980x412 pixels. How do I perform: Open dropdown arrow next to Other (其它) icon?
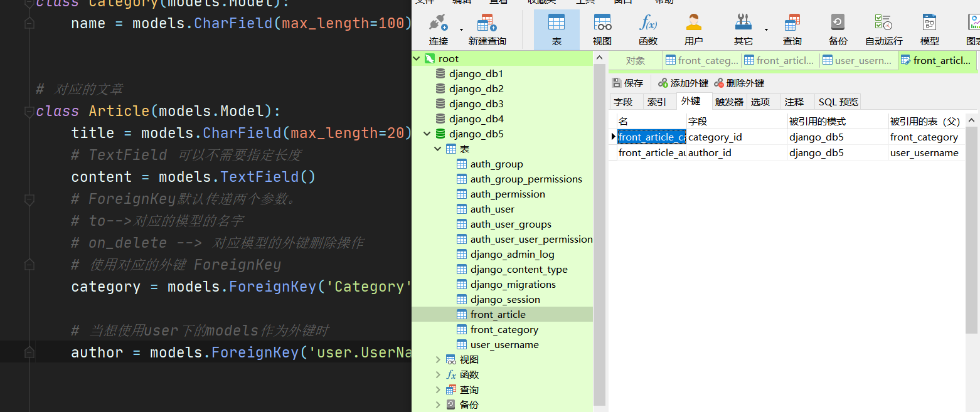[766, 29]
